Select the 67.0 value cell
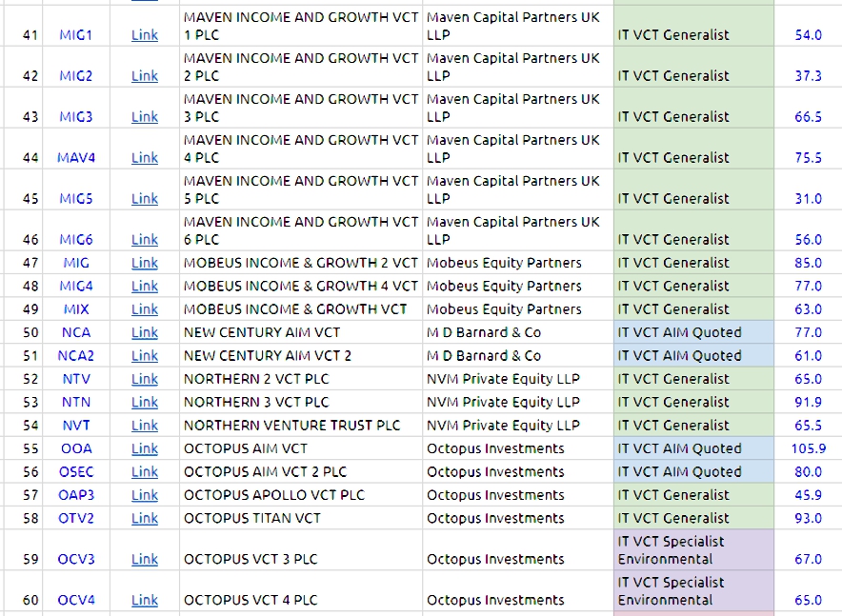Viewport: 842px width, 616px height. point(808,550)
